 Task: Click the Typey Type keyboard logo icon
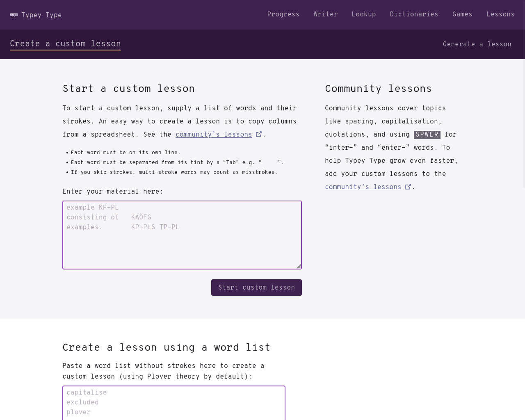(x=14, y=15)
